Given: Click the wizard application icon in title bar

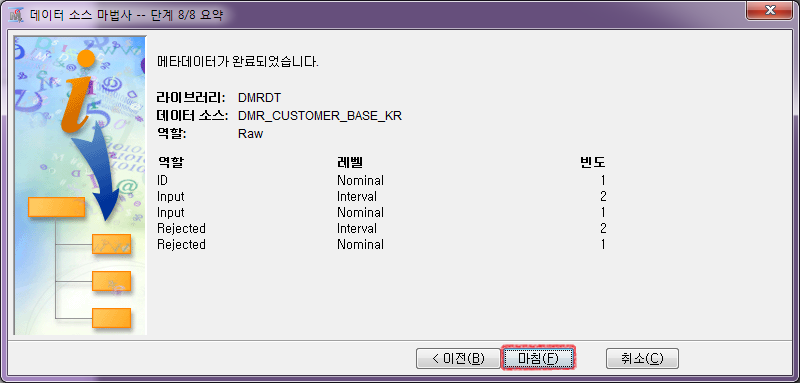Looking at the screenshot, I should 17,15.
